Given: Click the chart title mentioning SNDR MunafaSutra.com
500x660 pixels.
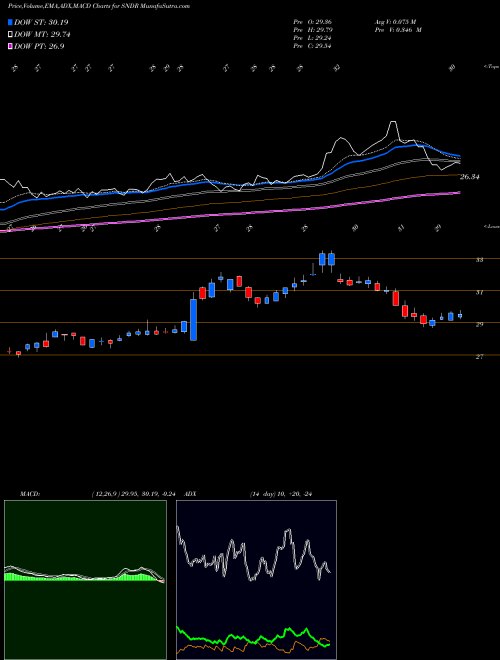Looking at the screenshot, I should coord(99,6).
